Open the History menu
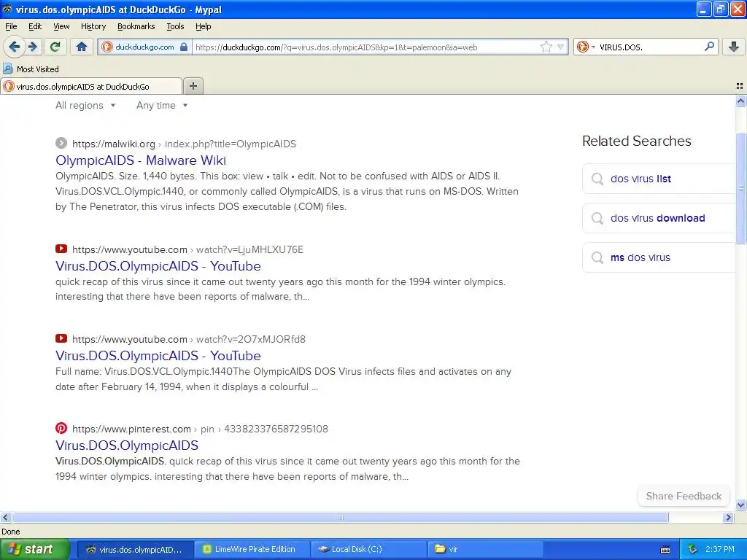 pos(93,26)
